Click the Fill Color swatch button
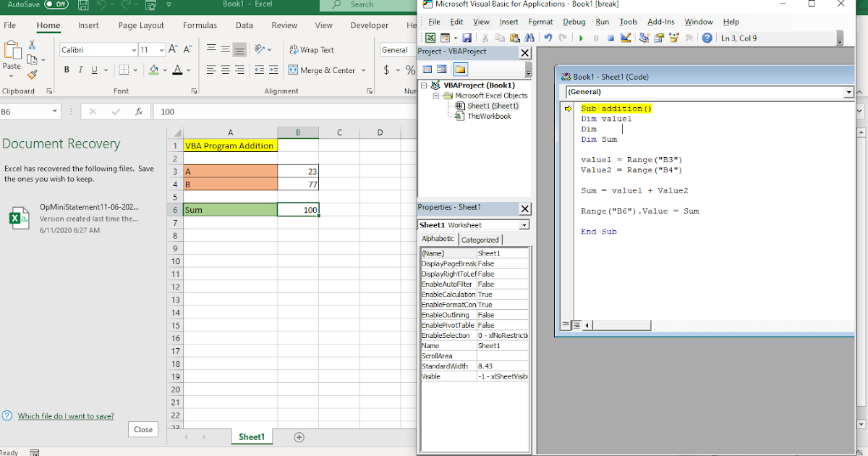Viewport: 868px width, 456px height. coord(153,70)
